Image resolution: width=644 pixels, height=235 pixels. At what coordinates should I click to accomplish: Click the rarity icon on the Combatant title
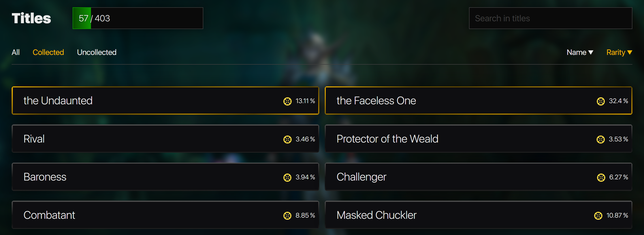[x=287, y=215]
